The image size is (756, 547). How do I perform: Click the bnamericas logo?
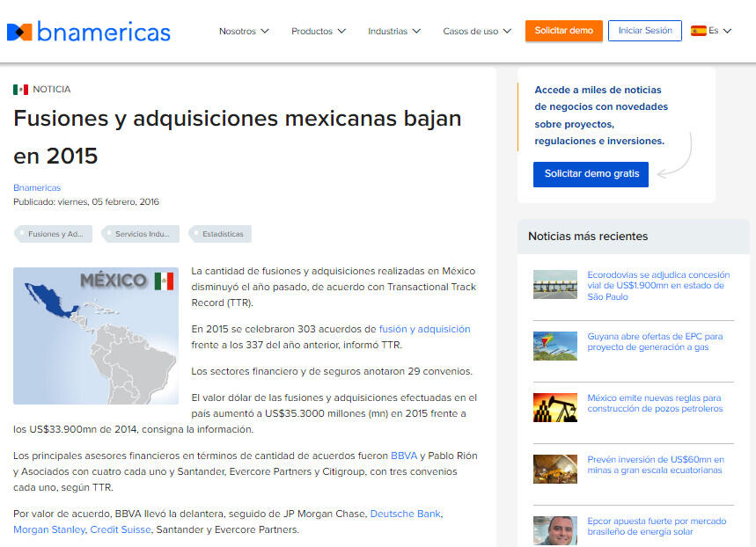(x=89, y=32)
